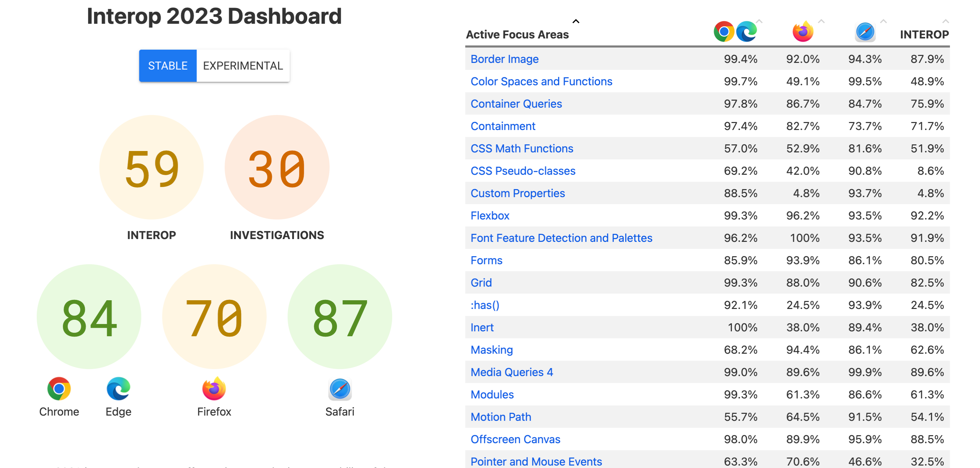Click the Chrome label under its icon
The width and height of the screenshot is (980, 468).
coord(59,412)
